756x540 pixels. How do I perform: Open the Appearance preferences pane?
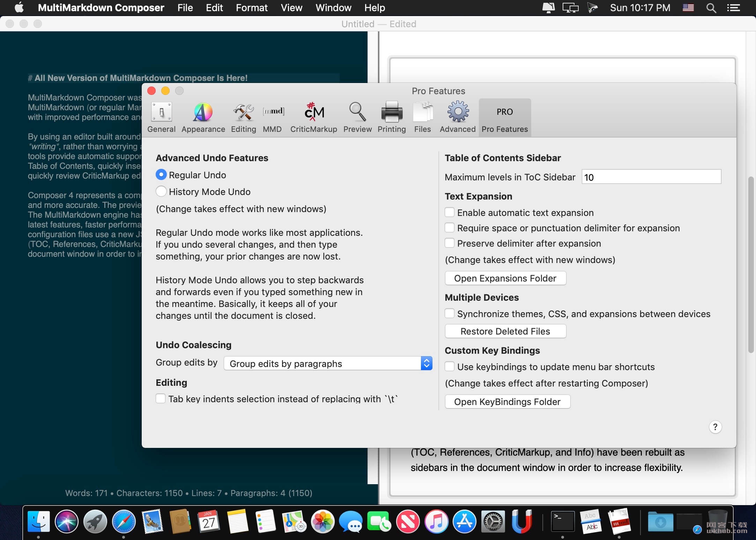point(203,118)
